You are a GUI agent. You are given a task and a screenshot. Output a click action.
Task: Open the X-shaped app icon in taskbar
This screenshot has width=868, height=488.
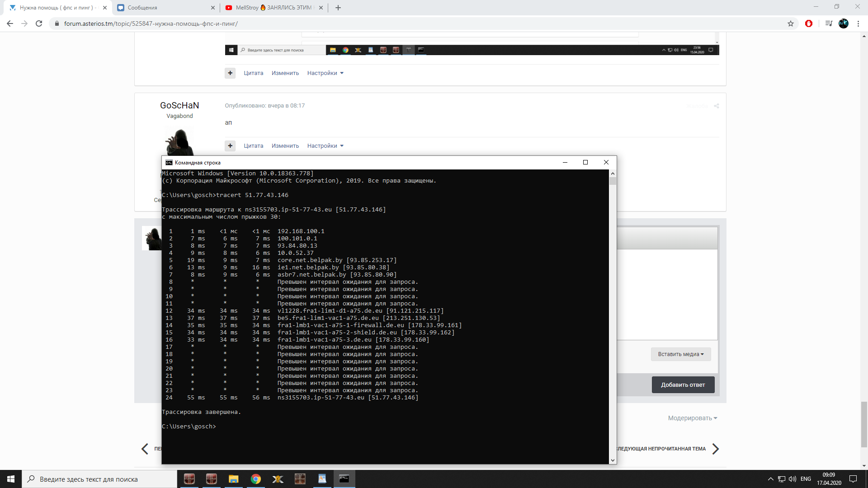click(278, 479)
